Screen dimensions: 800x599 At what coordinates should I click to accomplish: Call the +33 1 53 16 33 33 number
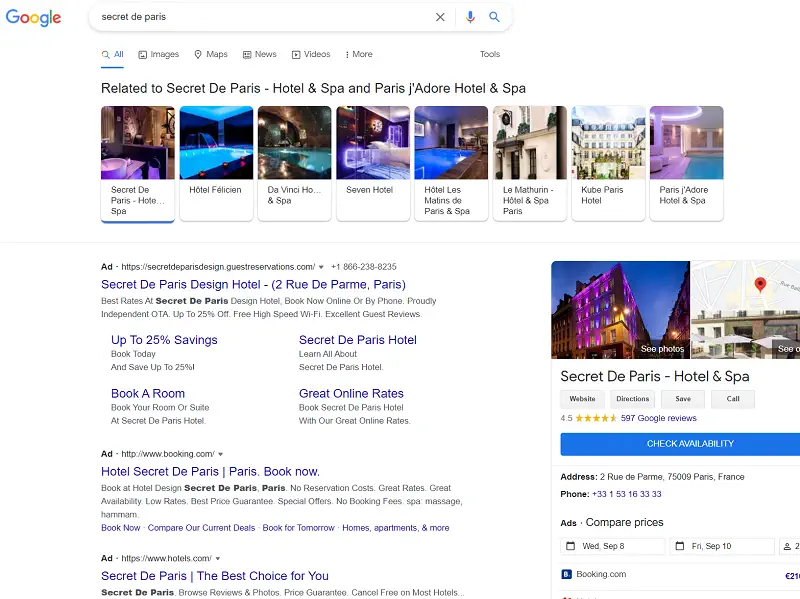(x=627, y=494)
